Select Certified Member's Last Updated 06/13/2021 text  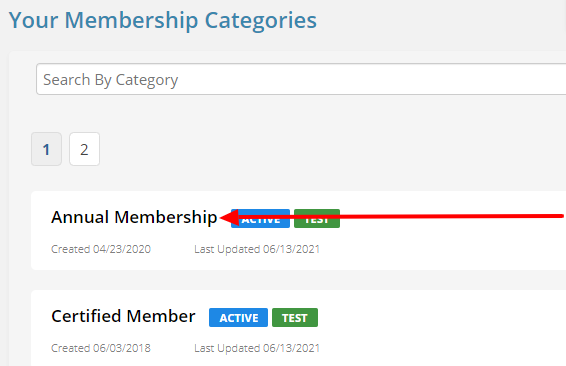[x=257, y=348]
